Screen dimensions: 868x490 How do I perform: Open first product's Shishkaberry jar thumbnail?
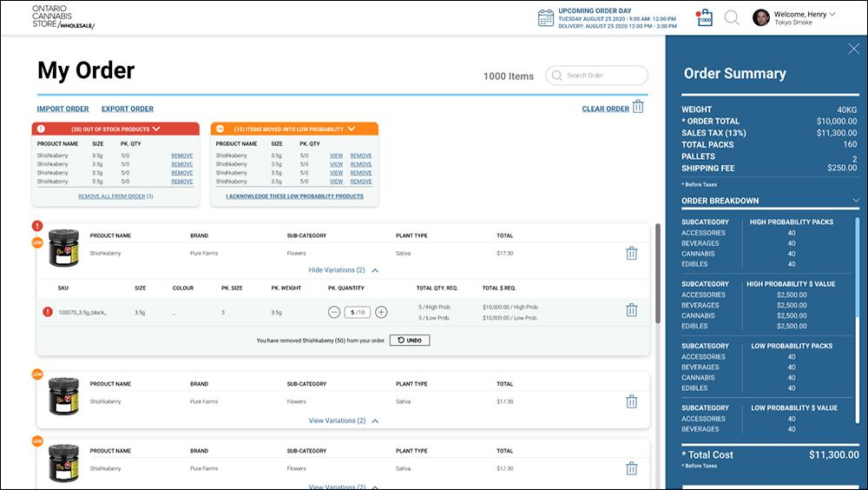(63, 248)
